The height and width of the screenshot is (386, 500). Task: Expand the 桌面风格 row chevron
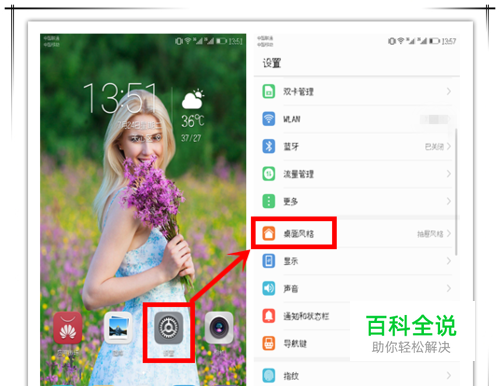point(449,233)
